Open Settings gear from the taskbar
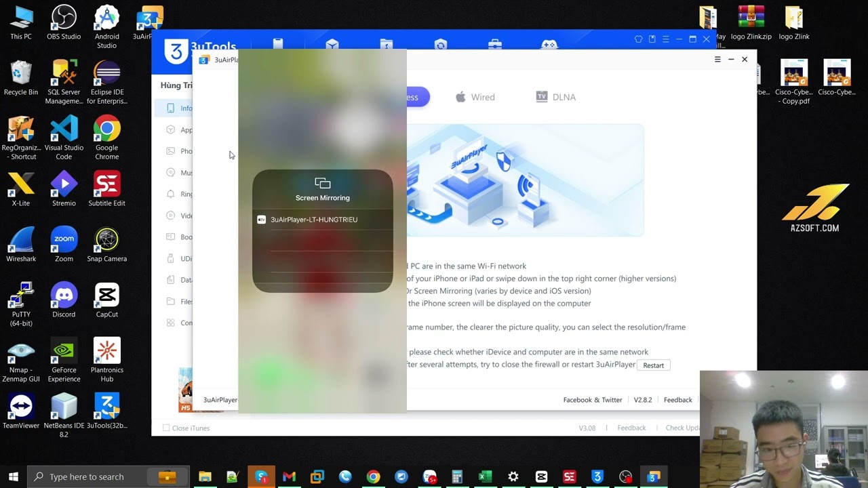This screenshot has width=868, height=488. click(x=513, y=476)
